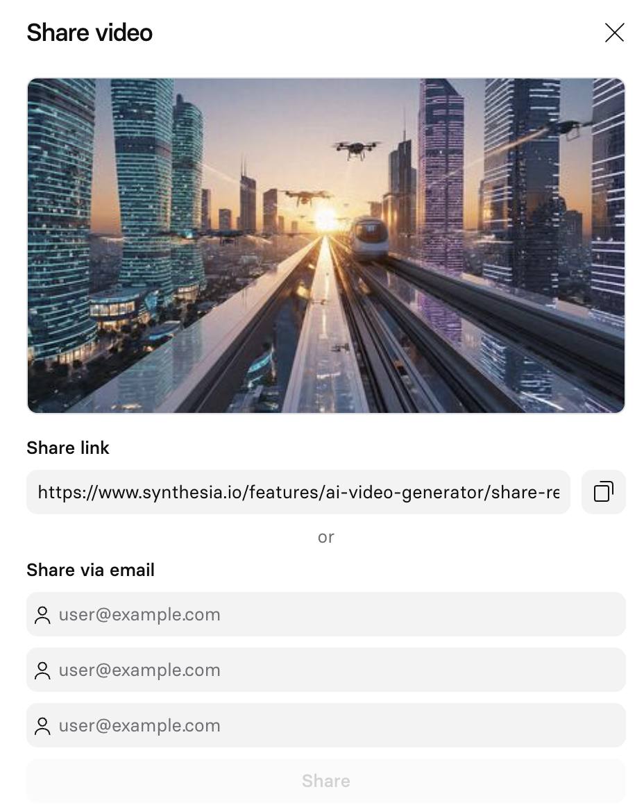Focus the third email address field

pyautogui.click(x=326, y=725)
